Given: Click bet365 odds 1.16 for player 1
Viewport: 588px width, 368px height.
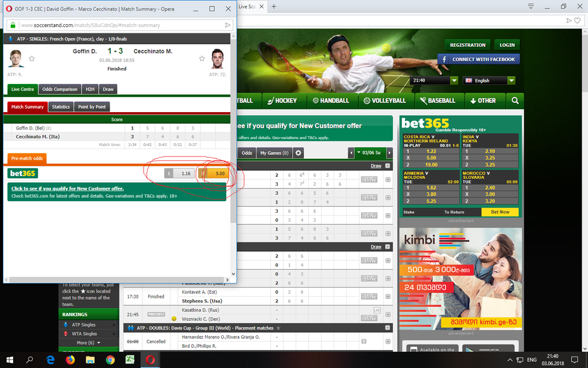Looking at the screenshot, I should tap(180, 174).
